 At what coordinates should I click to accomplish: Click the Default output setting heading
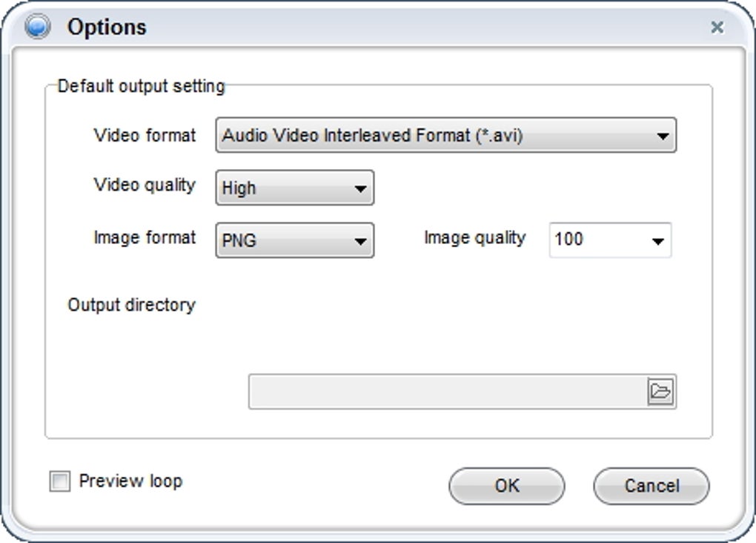click(x=142, y=86)
